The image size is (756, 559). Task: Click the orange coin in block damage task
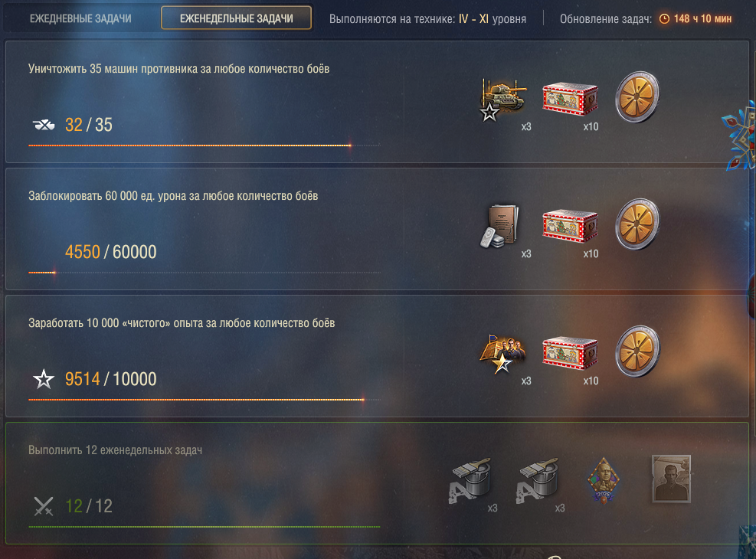point(637,224)
